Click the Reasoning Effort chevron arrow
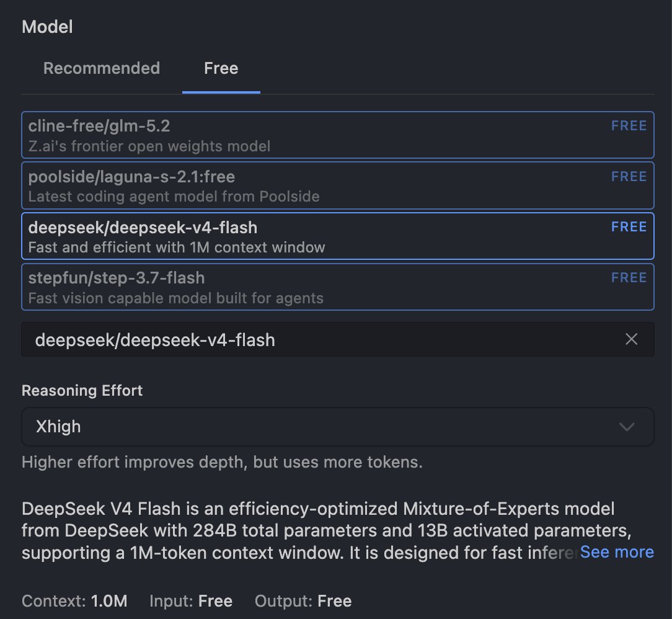The image size is (672, 619). 627,427
